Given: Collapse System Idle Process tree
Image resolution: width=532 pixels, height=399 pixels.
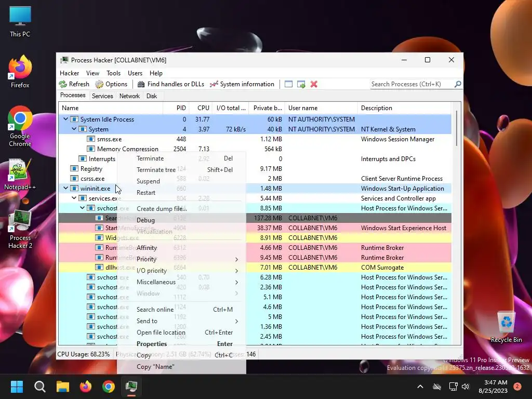Looking at the screenshot, I should [65, 119].
